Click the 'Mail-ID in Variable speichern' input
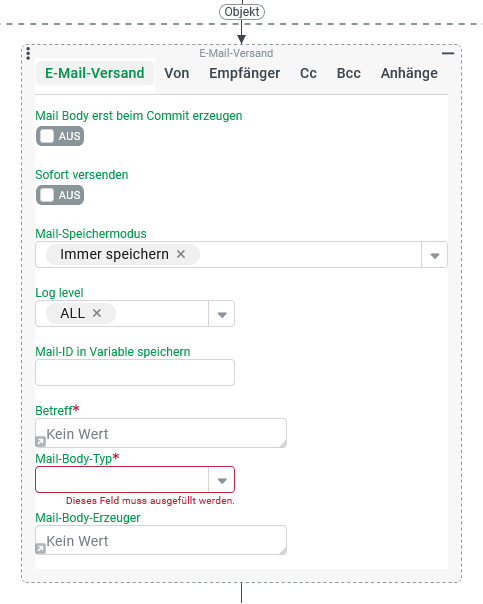 [x=135, y=372]
